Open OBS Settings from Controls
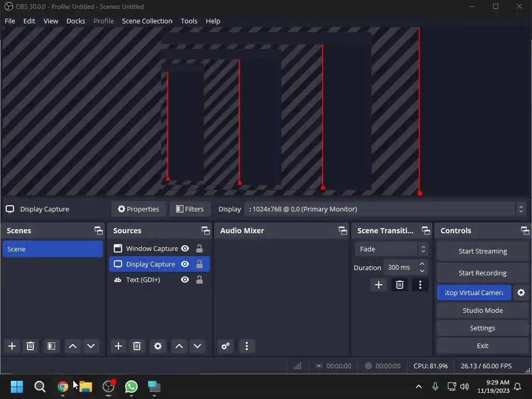Viewport: 532px width, 399px height. (x=483, y=328)
